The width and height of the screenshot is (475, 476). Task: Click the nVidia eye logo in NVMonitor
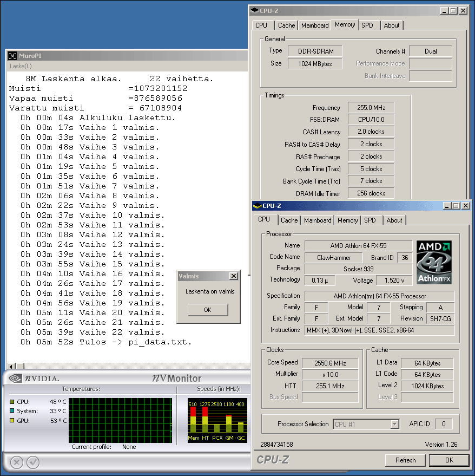tap(15, 379)
